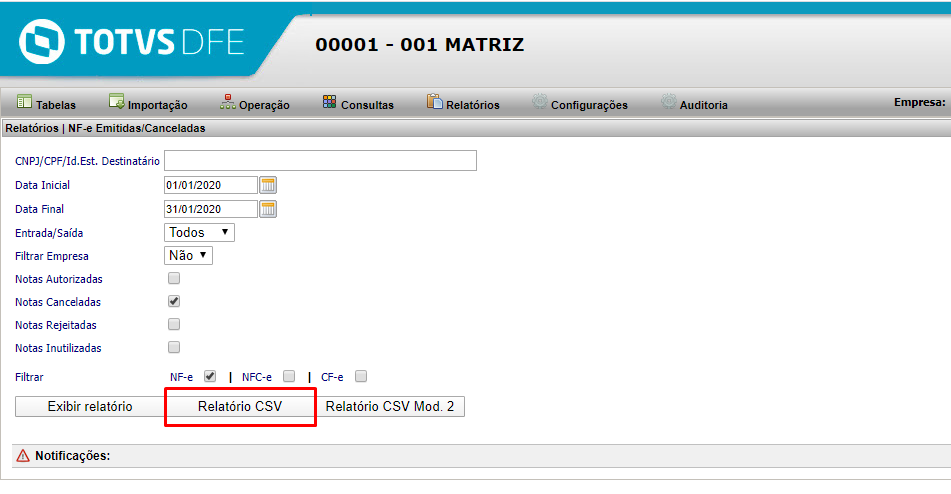Click the Notas Rejeitadas label
Screen dimensions: 951x494
click(x=56, y=325)
